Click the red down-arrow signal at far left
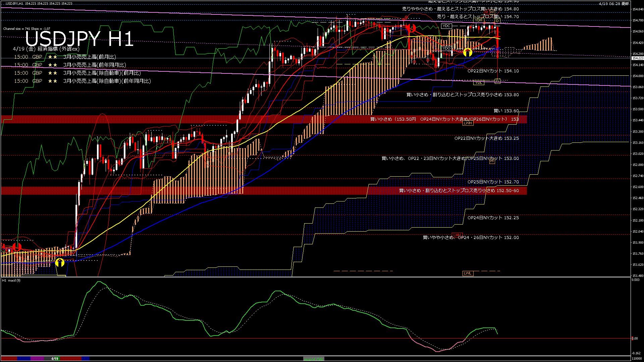This screenshot has width=644, height=362. coord(16,247)
